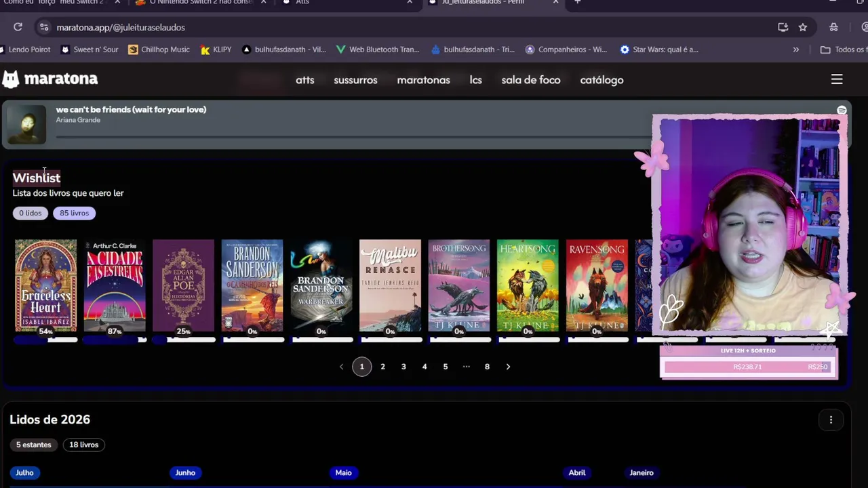Open the lcs section
868x488 pixels.
tap(476, 80)
